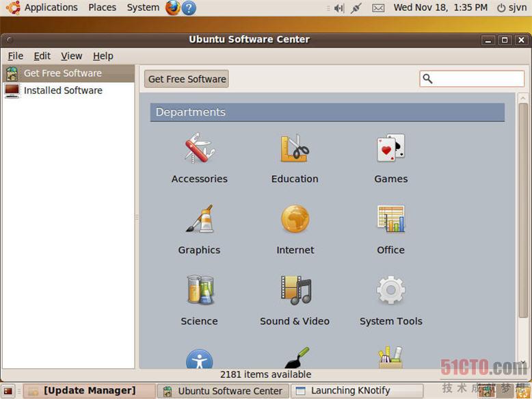Viewport: 532px width, 399px height.
Task: Open the Sound & Video department icon
Action: pyautogui.click(x=295, y=289)
